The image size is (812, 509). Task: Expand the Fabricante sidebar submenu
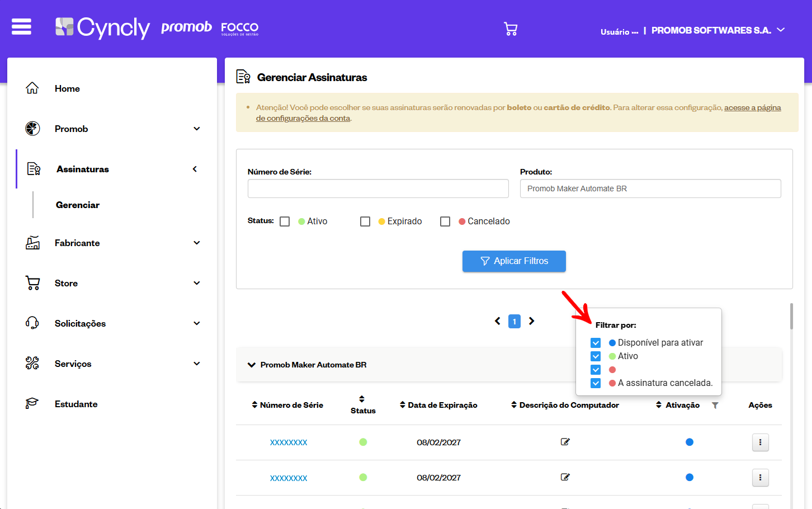point(197,243)
